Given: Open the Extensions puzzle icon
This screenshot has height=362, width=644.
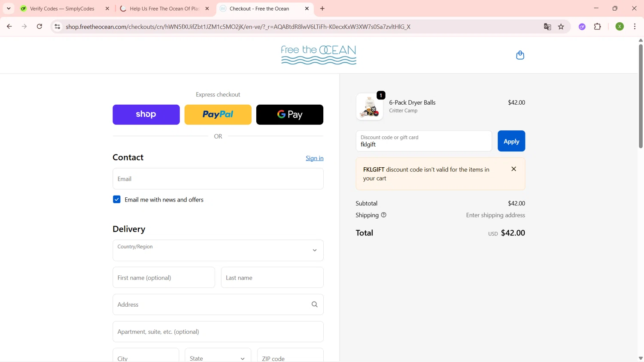Looking at the screenshot, I should (598, 27).
